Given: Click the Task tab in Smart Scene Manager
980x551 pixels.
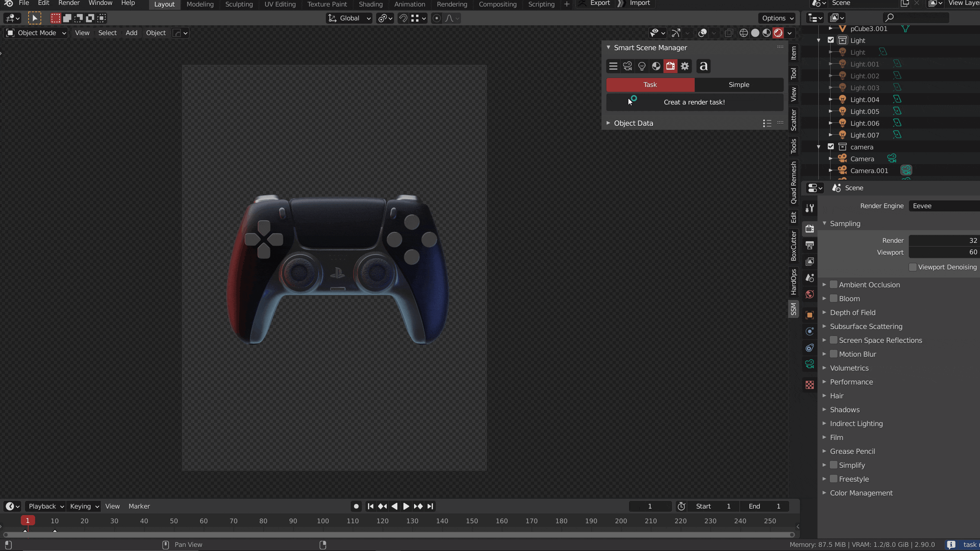Looking at the screenshot, I should point(650,84).
